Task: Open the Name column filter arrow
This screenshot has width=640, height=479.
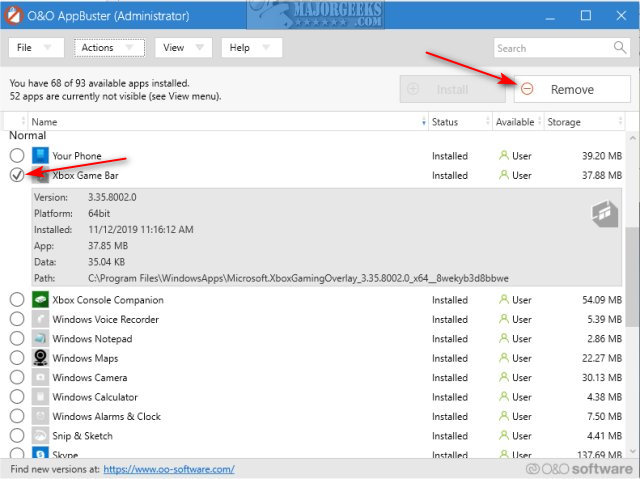Action: (421, 122)
